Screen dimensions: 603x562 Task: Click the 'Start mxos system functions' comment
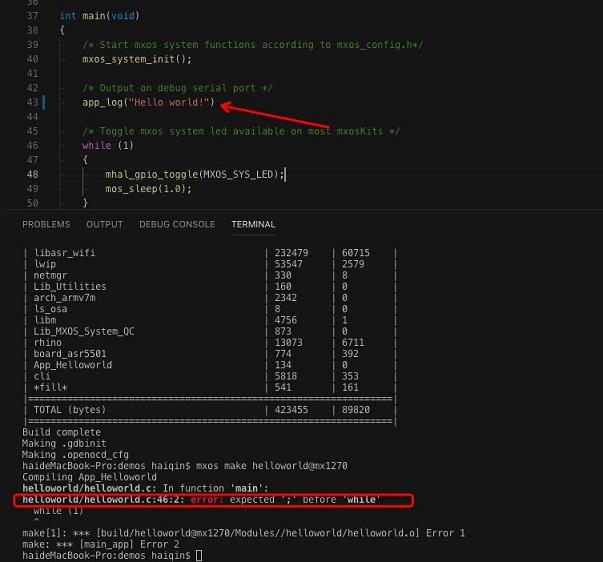(253, 45)
